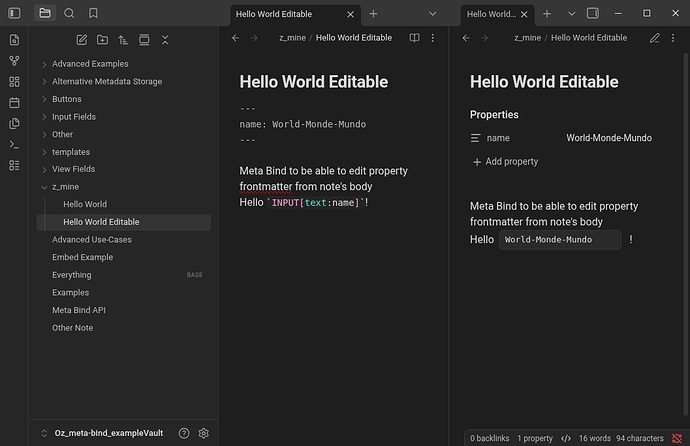Viewport: 690px width, 446px height.
Task: Select Hello World Editable in file tree
Action: (124, 222)
